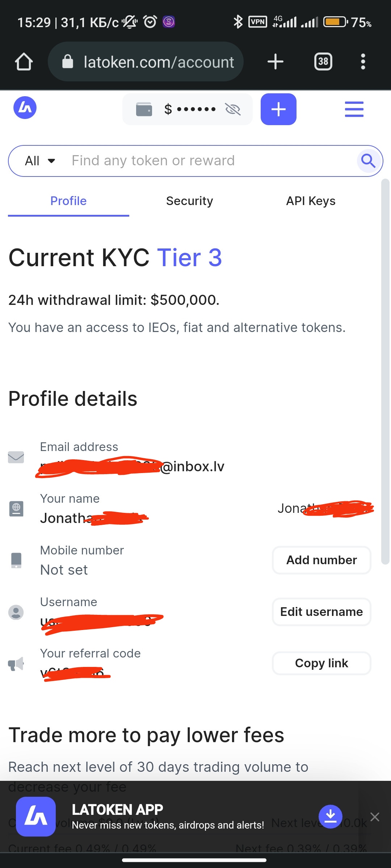Expand the All filter dropdown
The image size is (391, 868).
coord(40,161)
